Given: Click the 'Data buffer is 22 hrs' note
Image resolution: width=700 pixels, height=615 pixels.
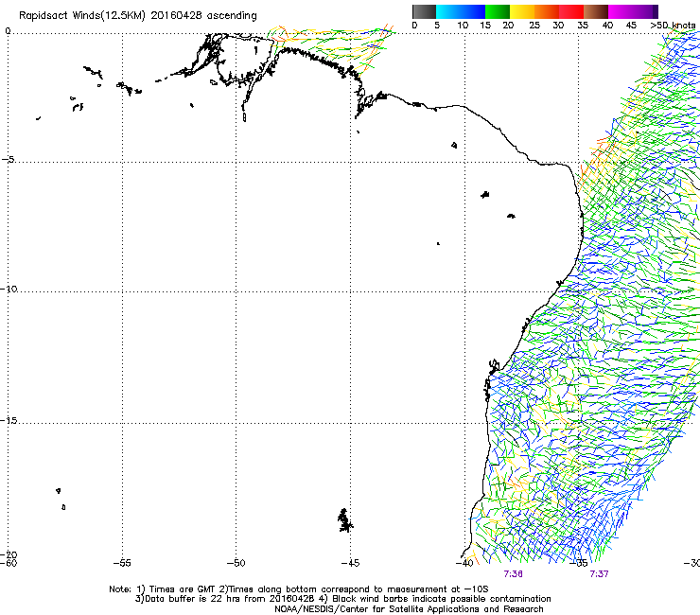Looking at the screenshot, I should pos(342,599).
